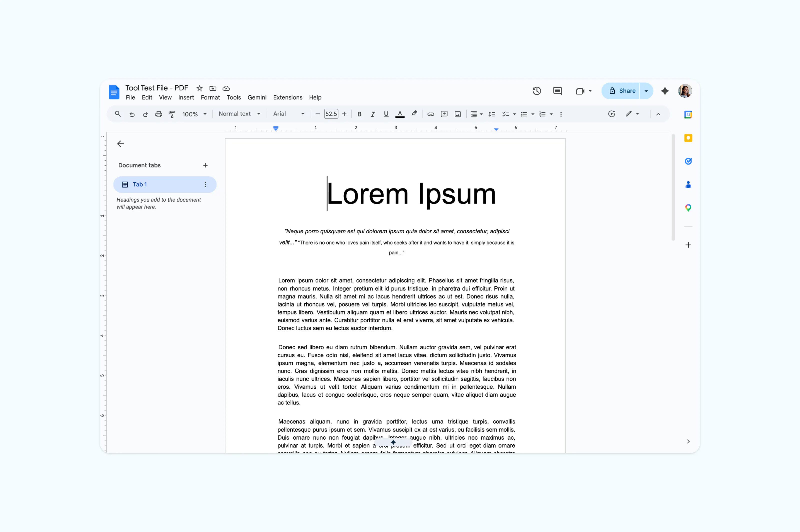Open the Normal text style dropdown
Image resolution: width=800 pixels, height=532 pixels.
pyautogui.click(x=239, y=114)
